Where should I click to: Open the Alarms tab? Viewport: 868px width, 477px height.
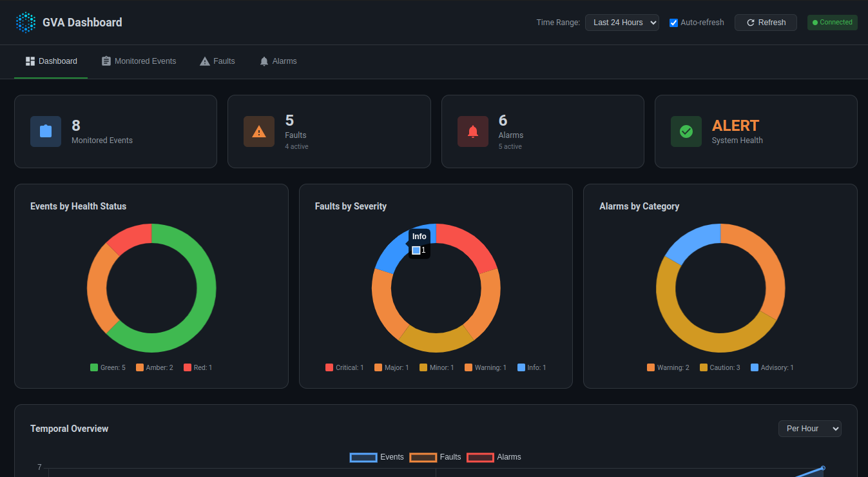pyautogui.click(x=278, y=61)
